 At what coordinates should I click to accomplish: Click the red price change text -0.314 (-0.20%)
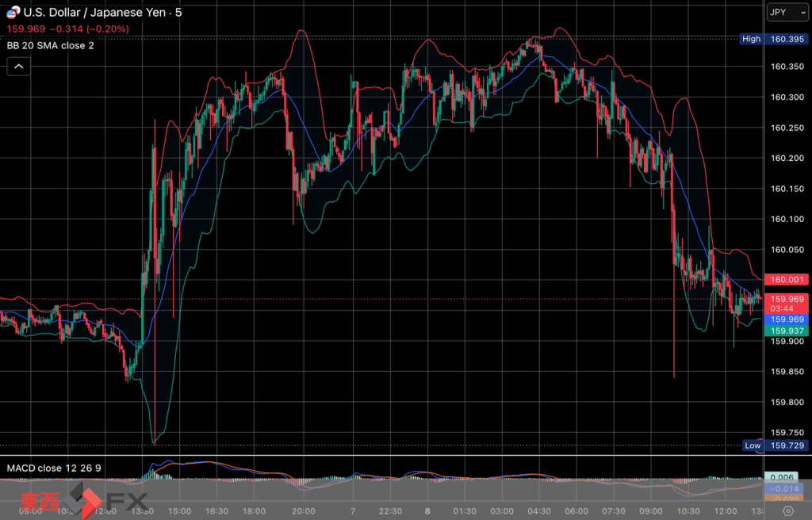tap(90, 29)
